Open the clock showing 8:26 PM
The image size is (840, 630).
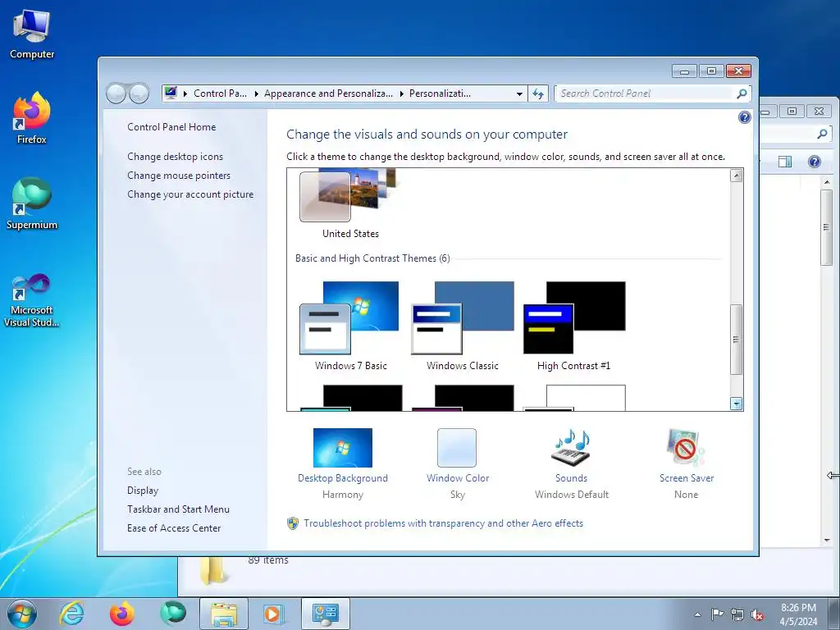pos(798,614)
